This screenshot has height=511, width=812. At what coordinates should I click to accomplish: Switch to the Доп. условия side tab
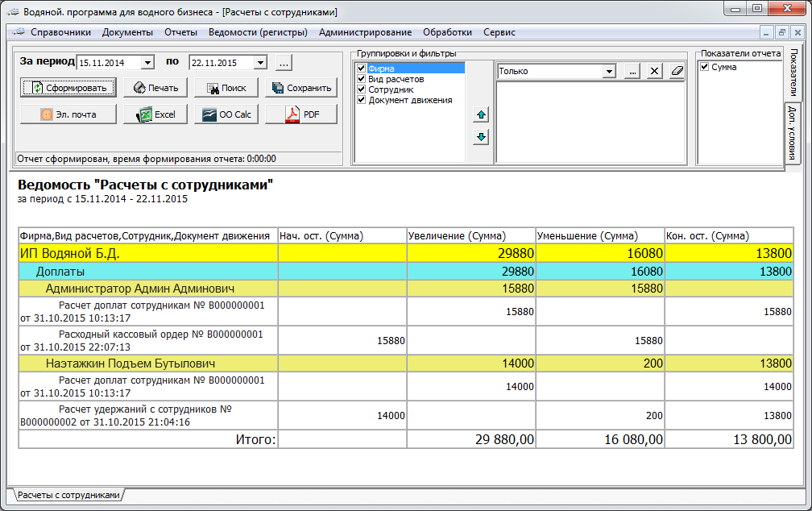click(792, 133)
